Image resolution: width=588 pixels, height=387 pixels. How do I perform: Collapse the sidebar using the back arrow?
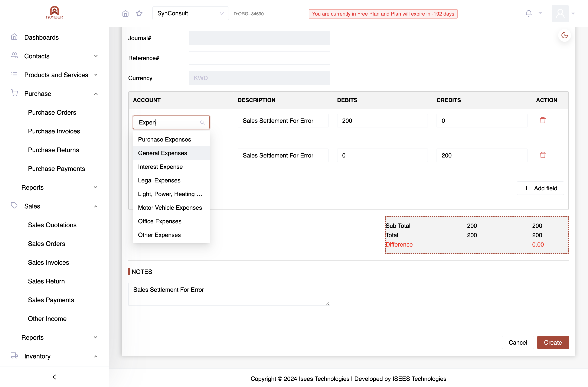click(55, 377)
